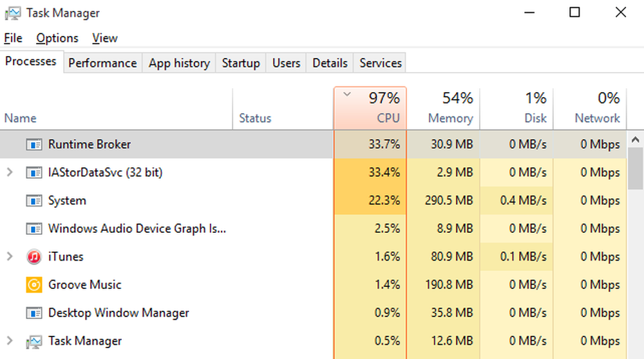
Task: Click the scrollbar up arrow
Action: point(636,139)
